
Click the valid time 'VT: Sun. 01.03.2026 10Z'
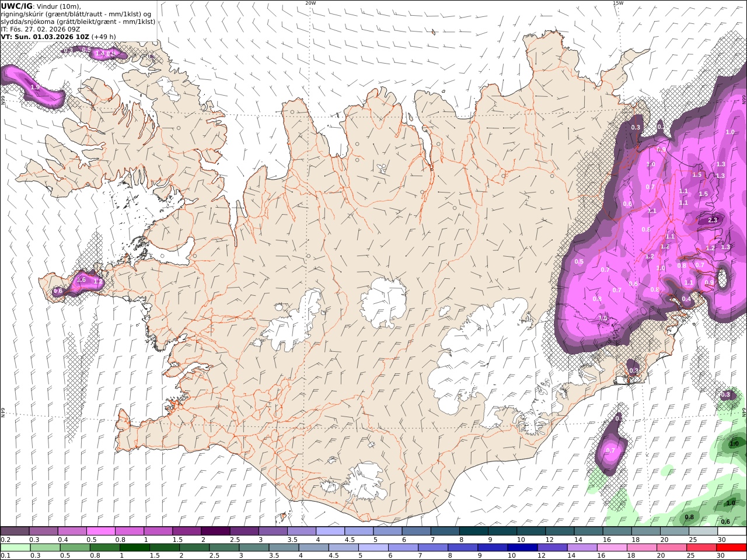45,37
